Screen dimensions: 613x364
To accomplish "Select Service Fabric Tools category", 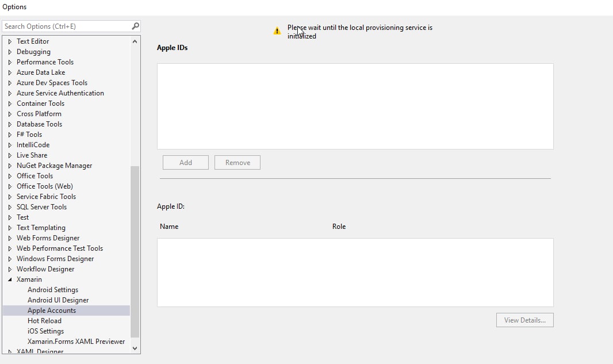I will [x=46, y=197].
